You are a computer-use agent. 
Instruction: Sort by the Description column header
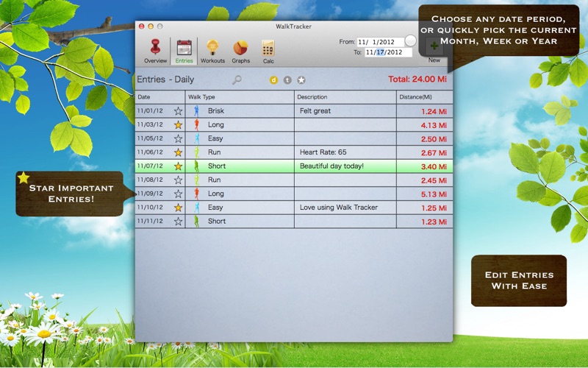[x=345, y=97]
